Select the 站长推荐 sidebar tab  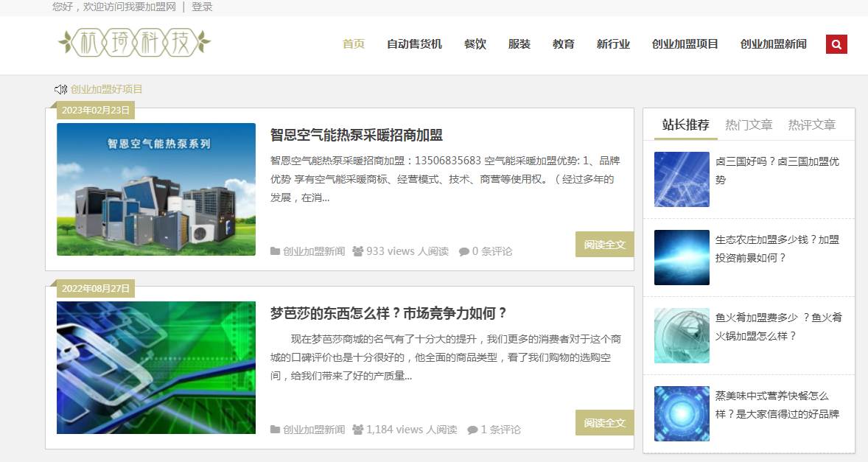pos(686,125)
